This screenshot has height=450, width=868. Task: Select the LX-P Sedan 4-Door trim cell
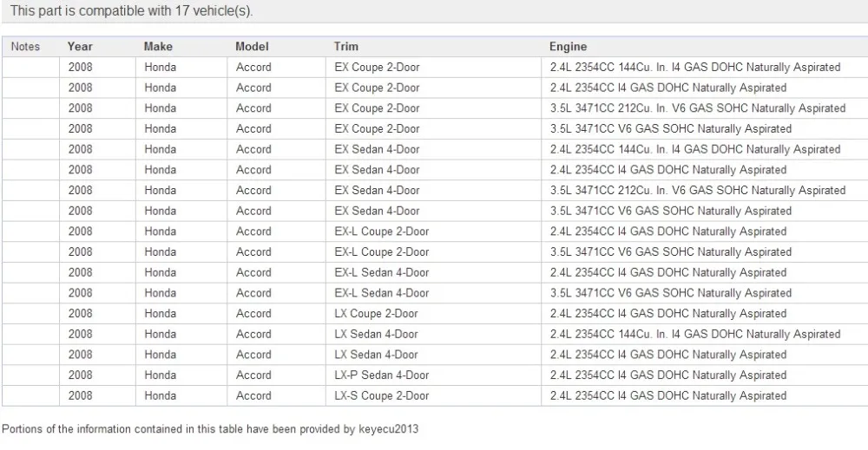pyautogui.click(x=433, y=375)
